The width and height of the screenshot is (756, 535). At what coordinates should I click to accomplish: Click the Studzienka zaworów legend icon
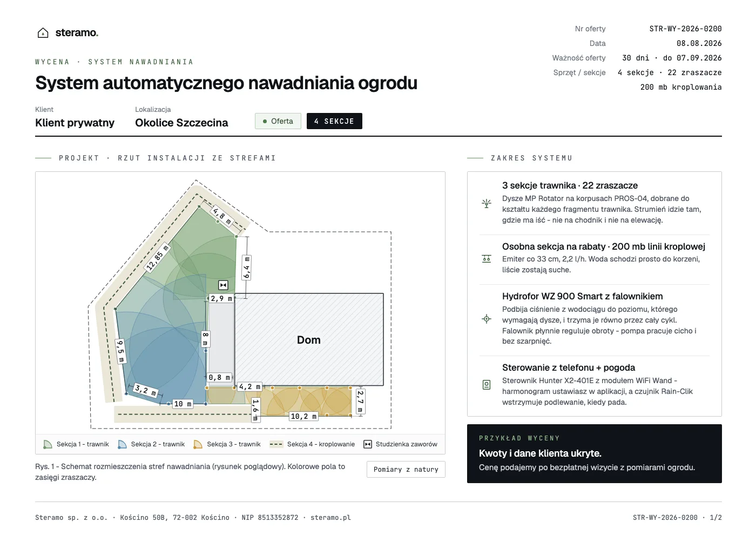tap(368, 444)
